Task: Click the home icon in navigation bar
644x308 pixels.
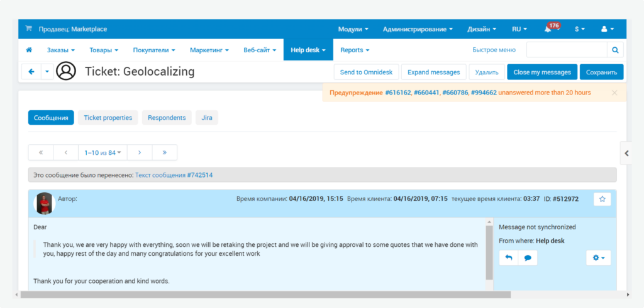Action: [x=29, y=50]
